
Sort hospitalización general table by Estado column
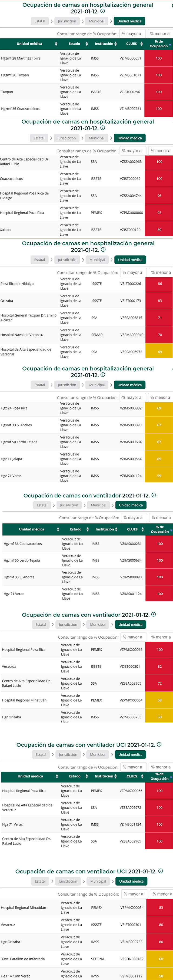pyautogui.click(x=74, y=44)
